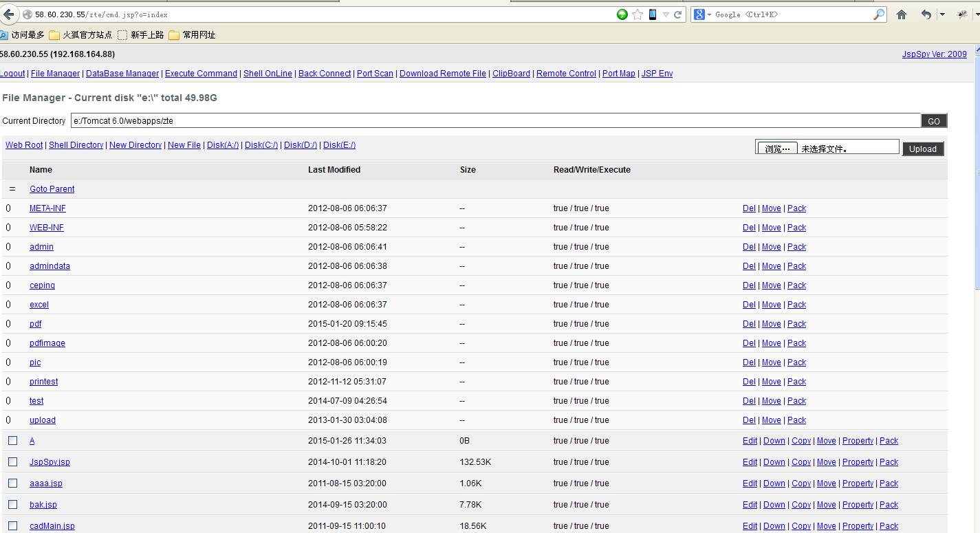Click the Web Root link
The image size is (980, 533).
[x=24, y=145]
